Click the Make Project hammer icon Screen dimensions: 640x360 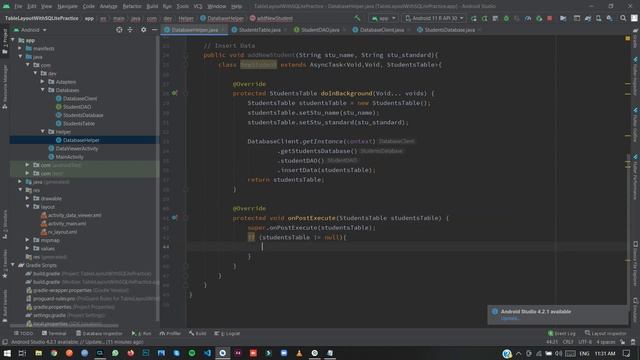pyautogui.click(x=358, y=18)
